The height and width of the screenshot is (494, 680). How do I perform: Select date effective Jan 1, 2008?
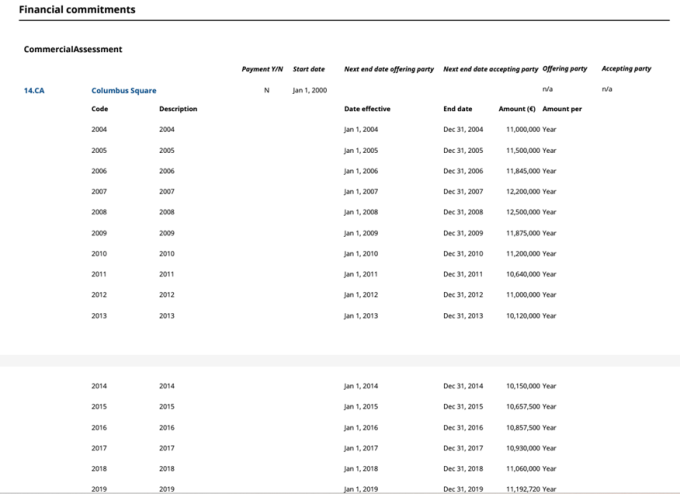[361, 212]
